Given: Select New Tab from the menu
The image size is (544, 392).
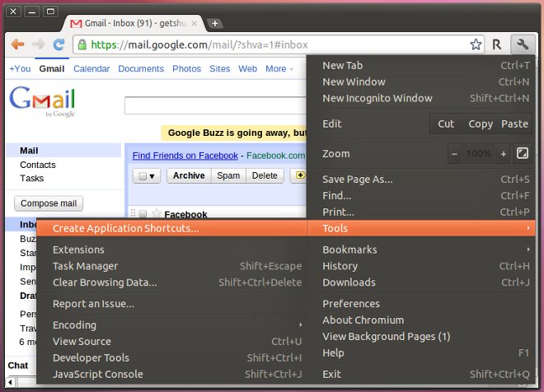Looking at the screenshot, I should 421,65.
